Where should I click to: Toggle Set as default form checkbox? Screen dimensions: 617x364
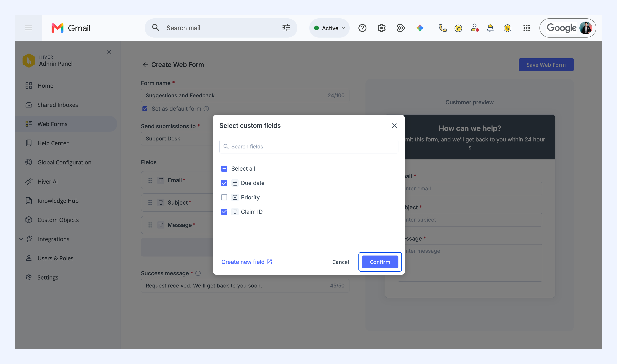coord(145,109)
